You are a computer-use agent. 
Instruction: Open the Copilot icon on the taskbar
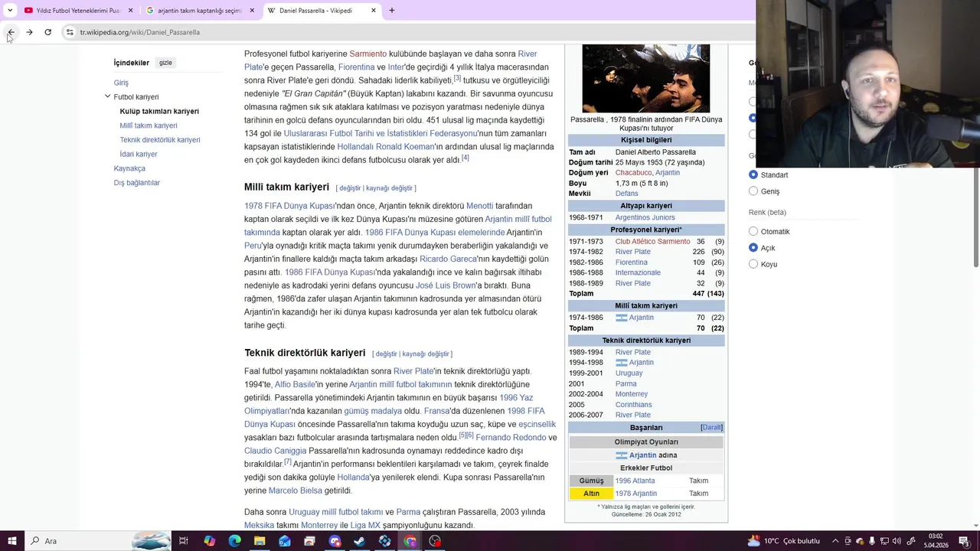(209, 541)
